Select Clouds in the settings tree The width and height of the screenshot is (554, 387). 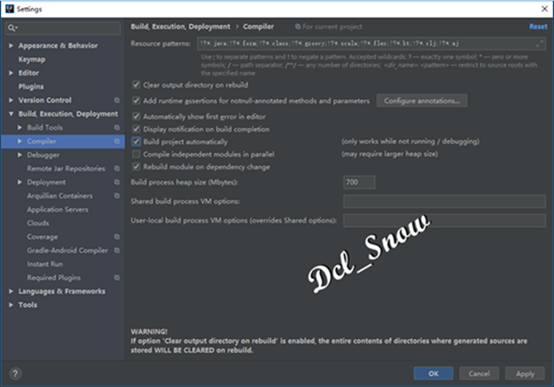[x=38, y=223]
